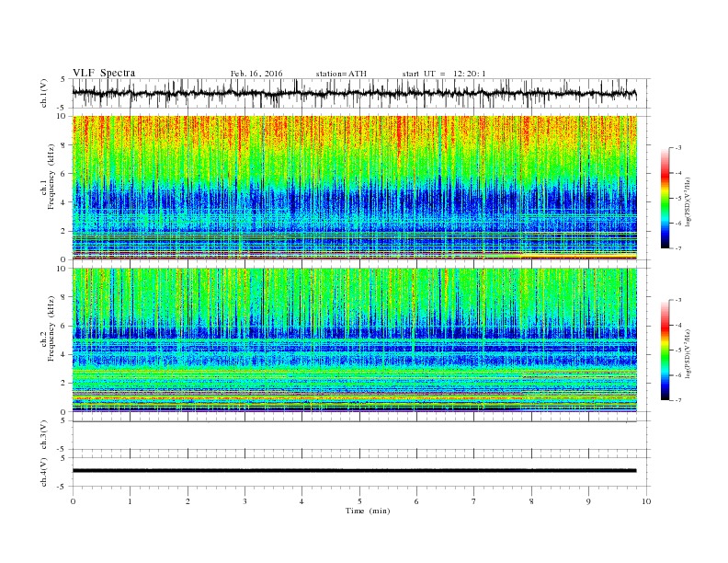
Task: Click the 8 label on the Time axis
Action: tap(531, 501)
